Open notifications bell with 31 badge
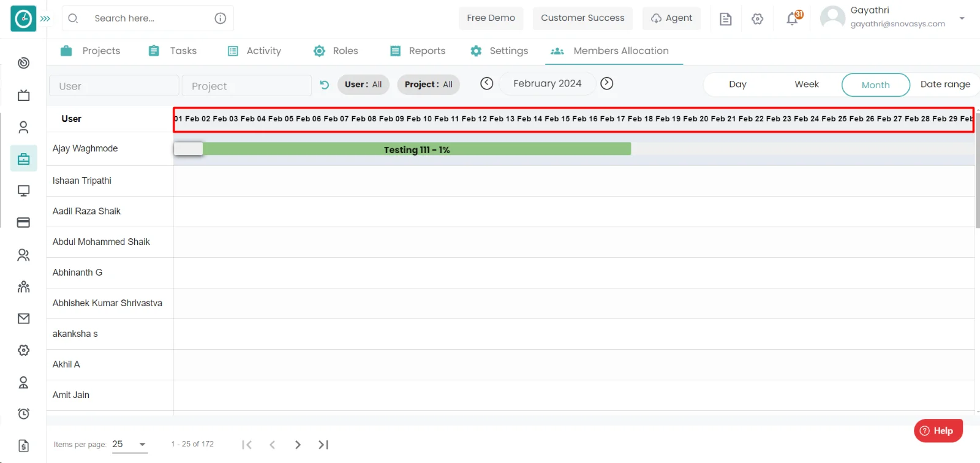This screenshot has height=463, width=980. [x=793, y=18]
